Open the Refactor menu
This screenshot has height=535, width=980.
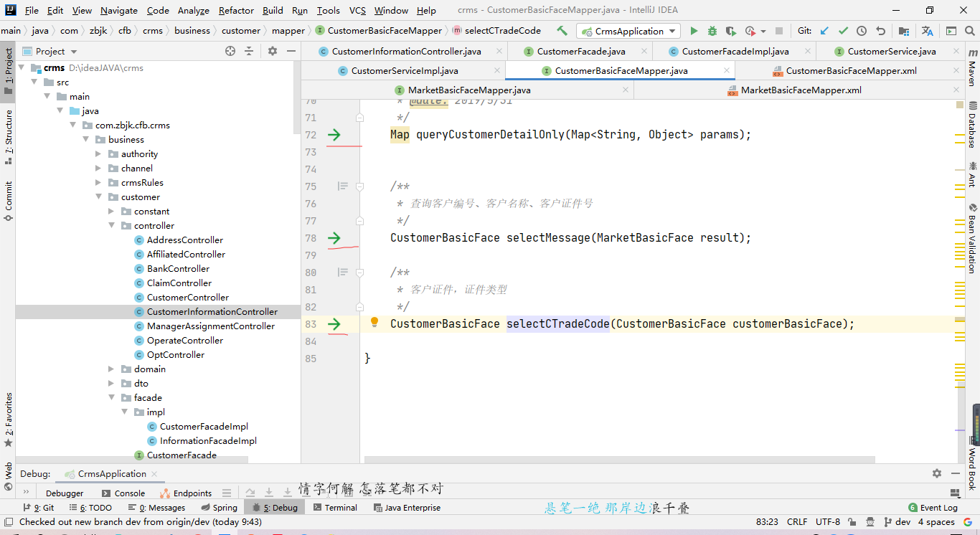click(236, 10)
